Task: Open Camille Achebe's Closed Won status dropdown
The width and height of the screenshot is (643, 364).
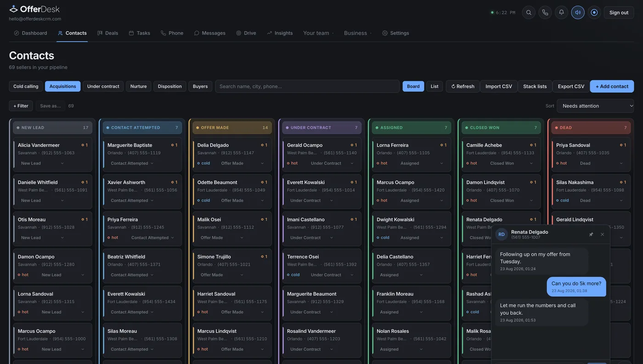Action: click(x=511, y=163)
